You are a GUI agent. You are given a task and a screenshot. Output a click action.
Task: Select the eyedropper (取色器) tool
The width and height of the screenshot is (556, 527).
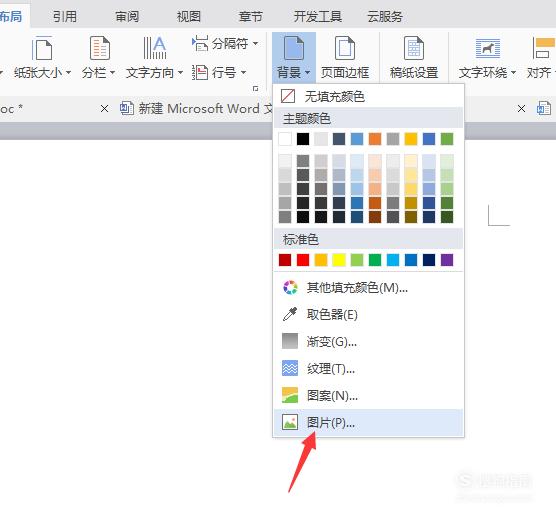pyautogui.click(x=290, y=314)
